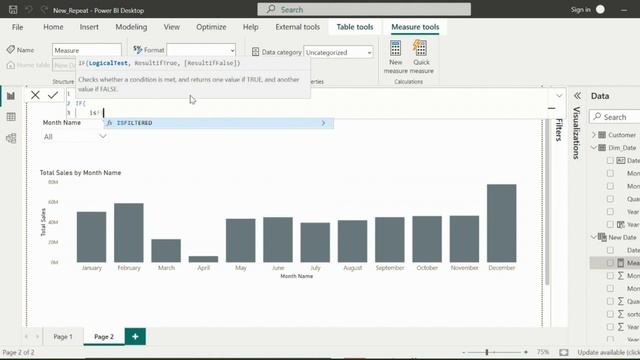Check the sigma Mon field under New Date

tap(610, 276)
